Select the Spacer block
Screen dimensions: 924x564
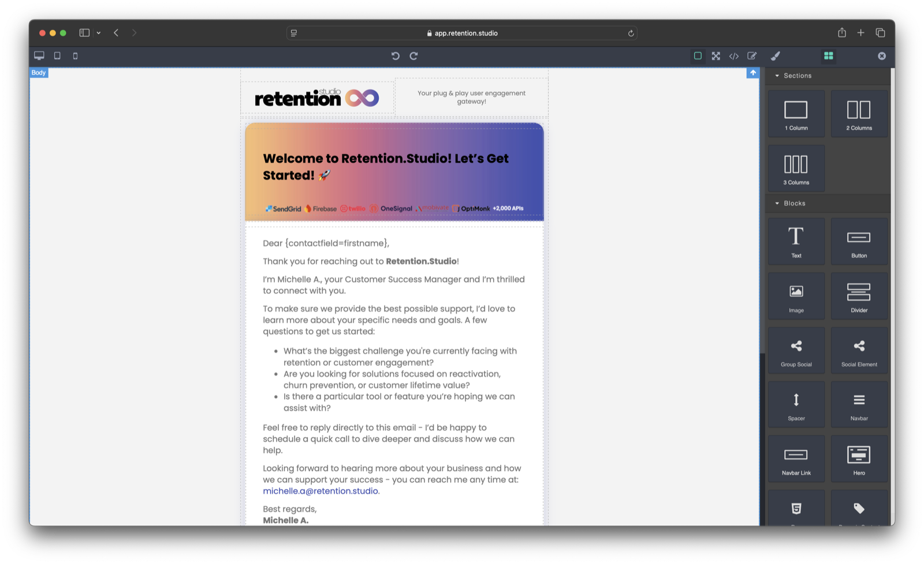tap(796, 404)
